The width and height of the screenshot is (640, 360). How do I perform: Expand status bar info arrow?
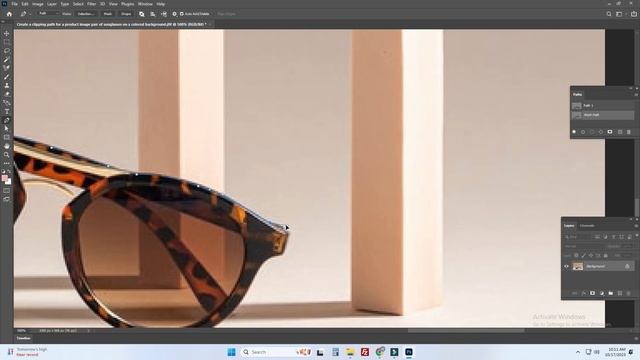coord(89,331)
